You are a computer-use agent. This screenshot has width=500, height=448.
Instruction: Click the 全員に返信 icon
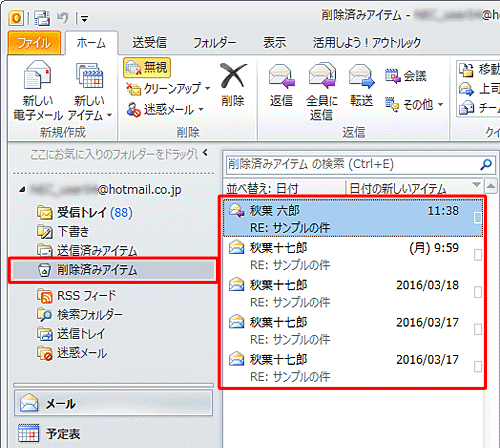click(x=322, y=76)
